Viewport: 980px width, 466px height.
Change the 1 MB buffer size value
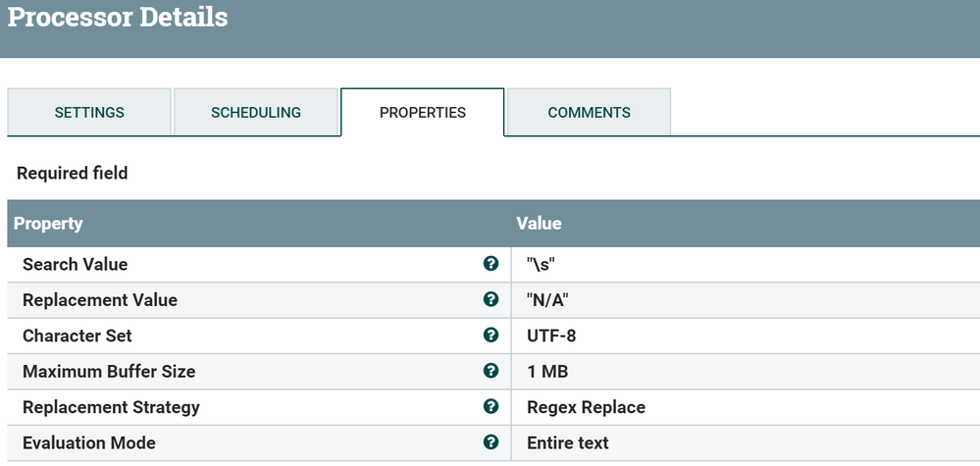547,372
